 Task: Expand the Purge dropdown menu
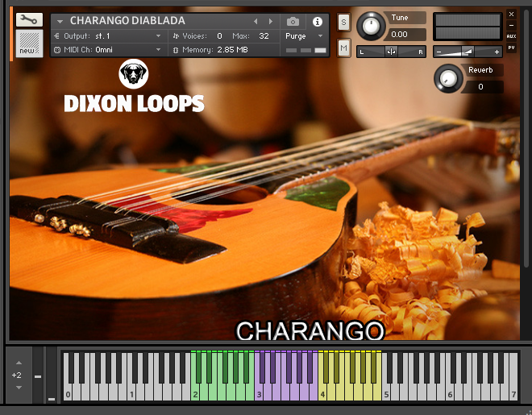point(305,36)
